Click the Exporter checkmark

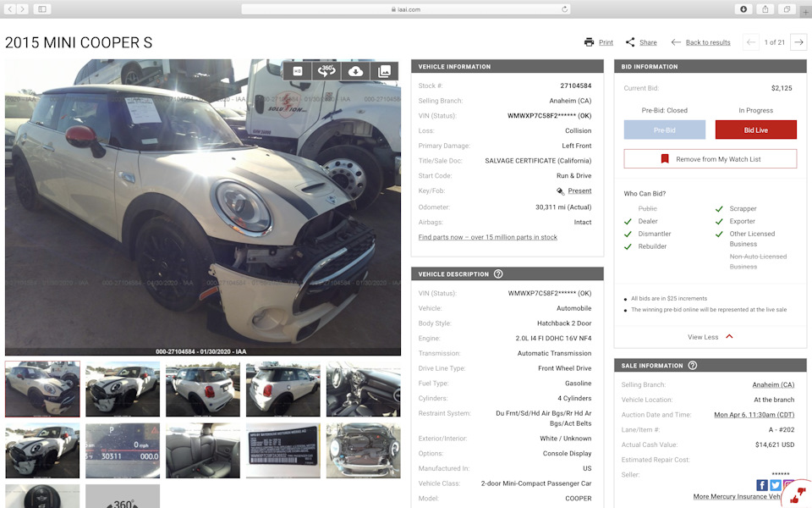pos(719,221)
